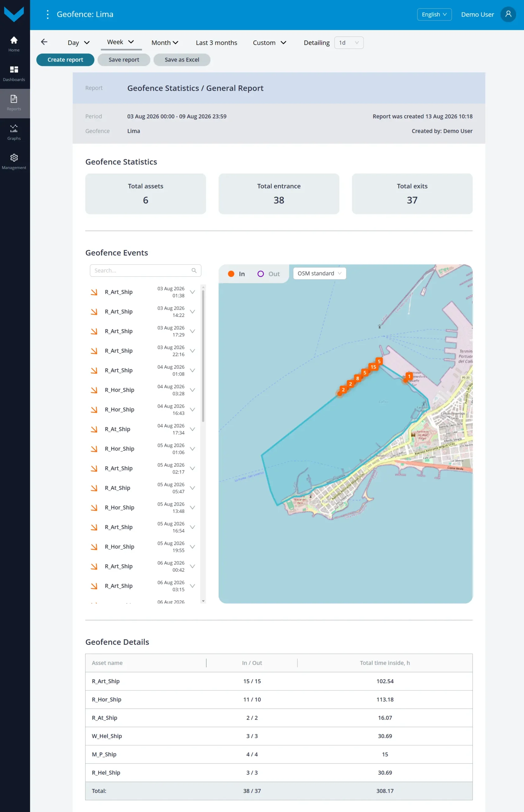Toggle the Out events legend

[269, 274]
